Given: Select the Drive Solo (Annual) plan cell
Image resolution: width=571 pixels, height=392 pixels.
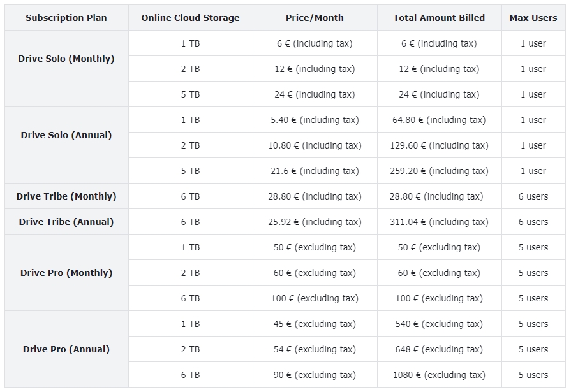Looking at the screenshot, I should tap(65, 145).
